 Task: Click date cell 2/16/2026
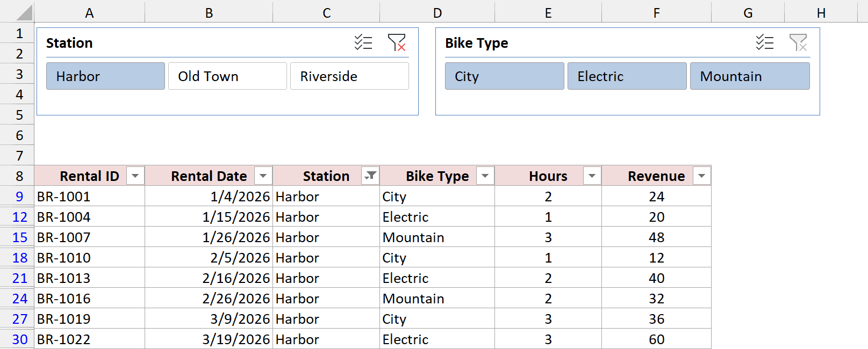[209, 278]
